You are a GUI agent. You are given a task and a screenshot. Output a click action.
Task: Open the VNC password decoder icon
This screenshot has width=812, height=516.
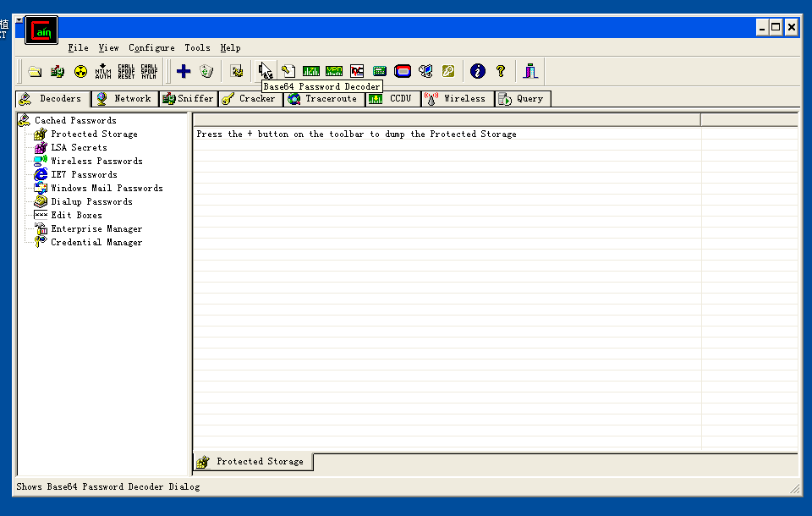357,72
